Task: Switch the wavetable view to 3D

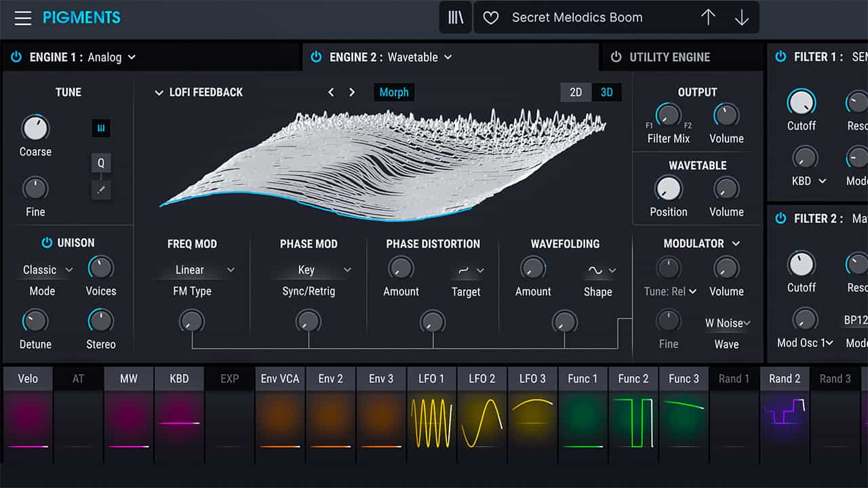Action: tap(606, 91)
